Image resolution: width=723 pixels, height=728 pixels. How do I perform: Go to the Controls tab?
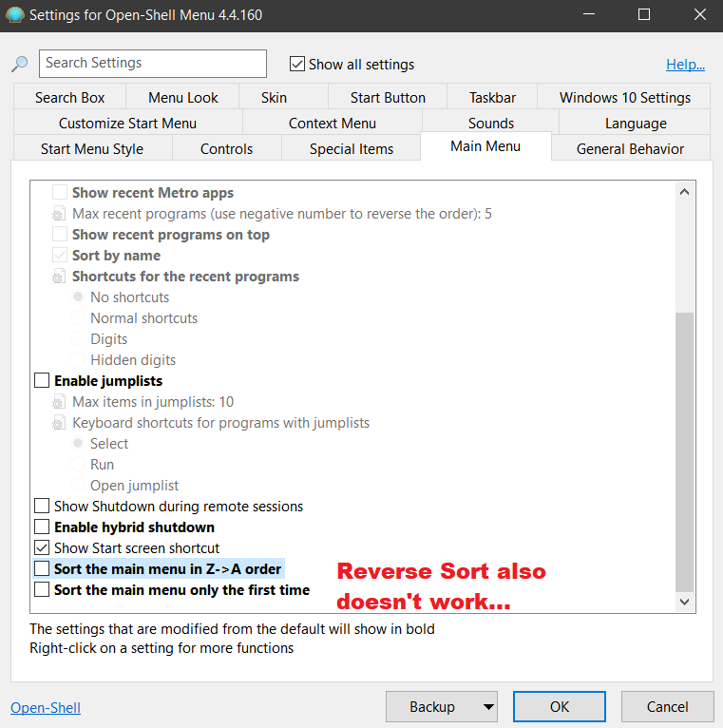(226, 148)
